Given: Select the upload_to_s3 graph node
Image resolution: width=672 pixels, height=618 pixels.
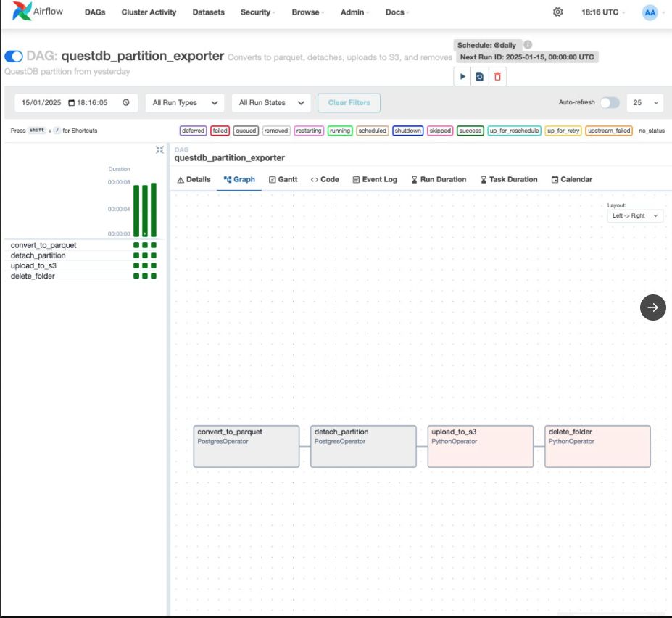Looking at the screenshot, I should (481, 446).
